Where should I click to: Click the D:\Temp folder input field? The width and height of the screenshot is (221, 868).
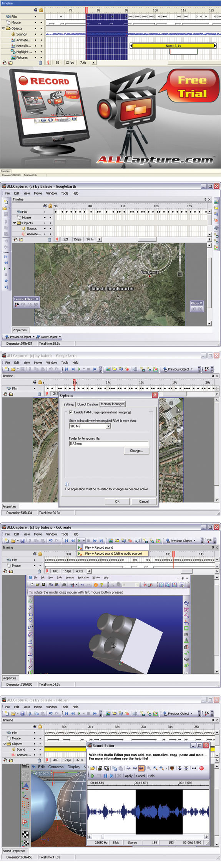pos(109,443)
